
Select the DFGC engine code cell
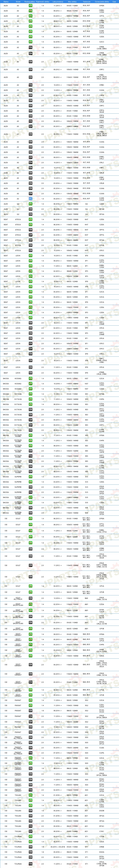point(102,826)
